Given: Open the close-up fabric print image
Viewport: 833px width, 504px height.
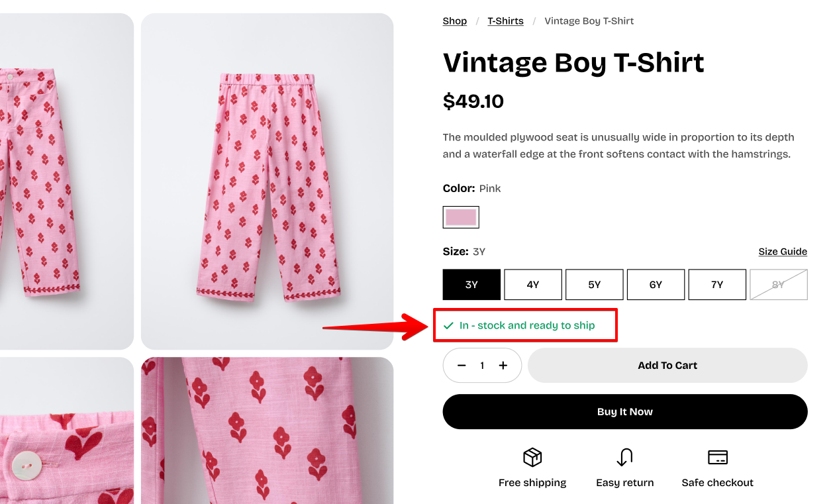Looking at the screenshot, I should pos(268,430).
